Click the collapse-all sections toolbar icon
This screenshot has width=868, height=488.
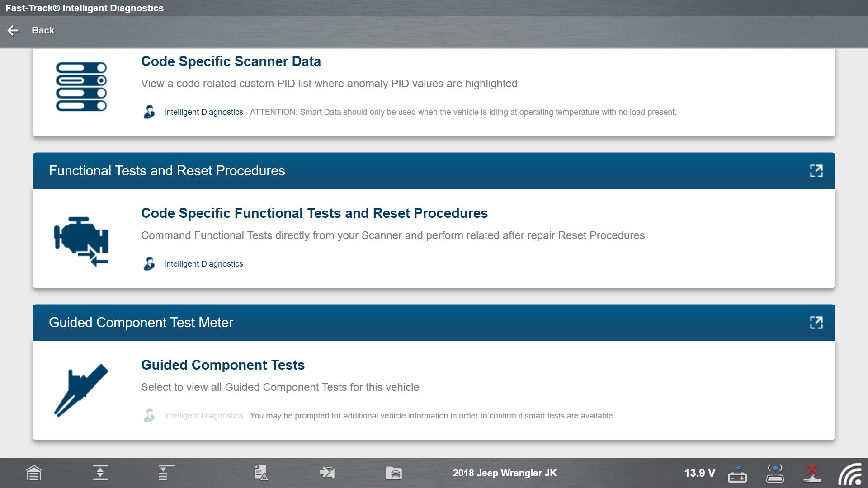pos(100,473)
